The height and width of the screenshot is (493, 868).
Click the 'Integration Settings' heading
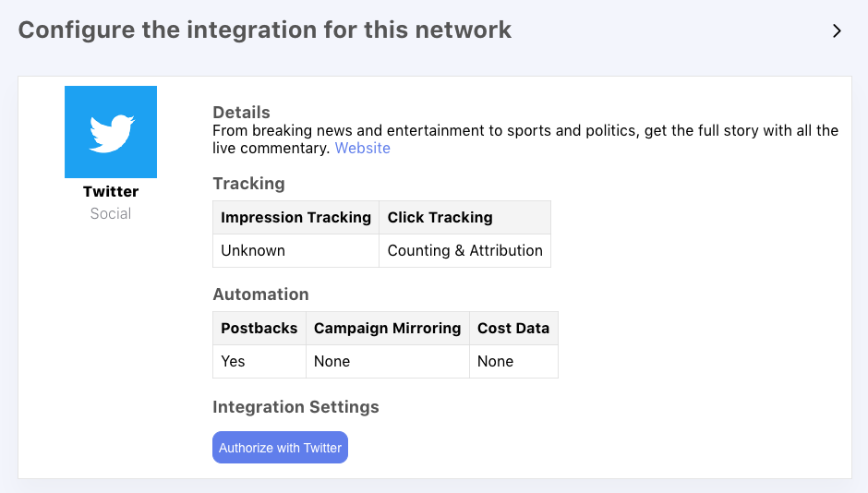coord(295,407)
